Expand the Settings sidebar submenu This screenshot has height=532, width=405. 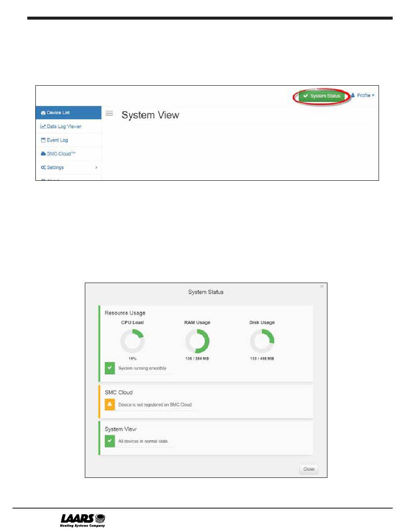click(68, 167)
